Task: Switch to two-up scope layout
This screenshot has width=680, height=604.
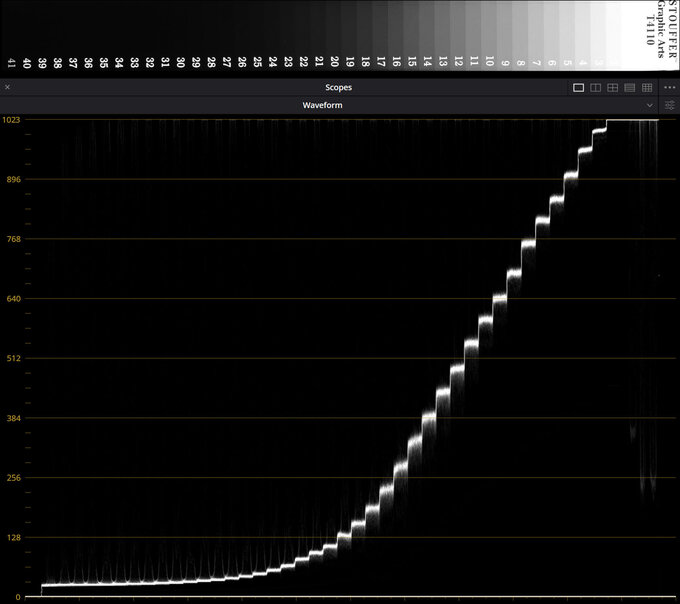Action: 595,88
